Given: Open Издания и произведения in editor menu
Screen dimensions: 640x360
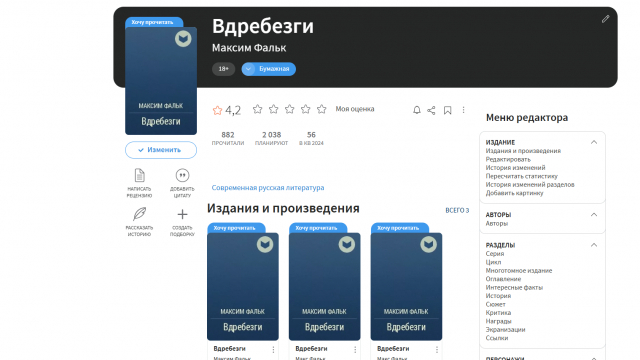Looking at the screenshot, I should point(523,151).
